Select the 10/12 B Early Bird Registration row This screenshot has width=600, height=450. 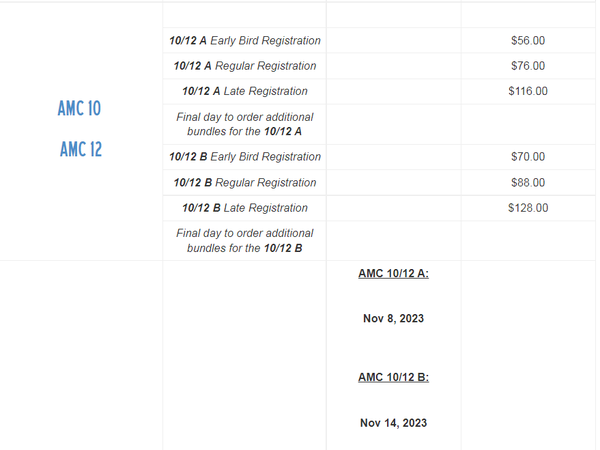pyautogui.click(x=245, y=157)
